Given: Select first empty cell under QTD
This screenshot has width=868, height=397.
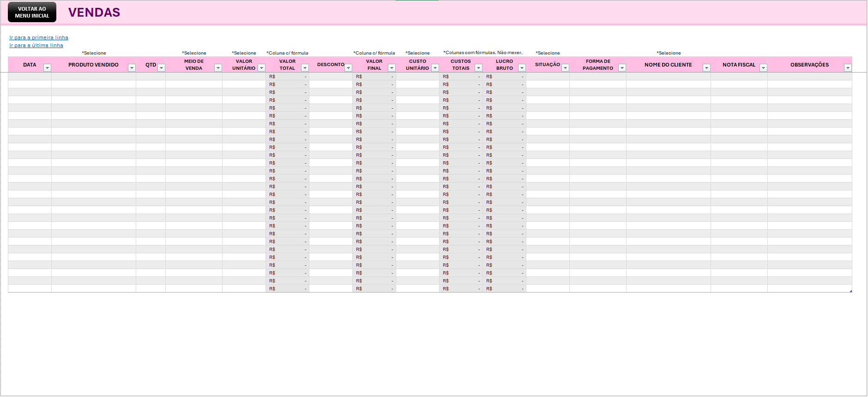Looking at the screenshot, I should pos(151,77).
